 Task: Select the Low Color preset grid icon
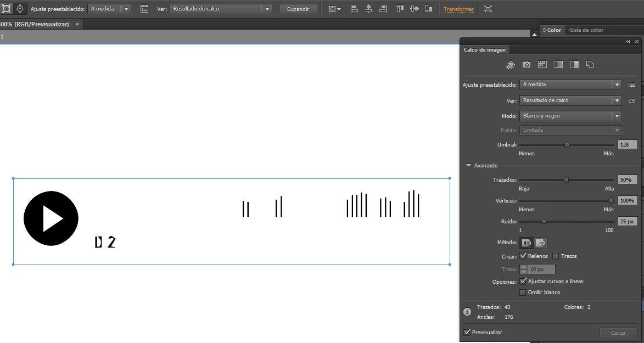(x=542, y=65)
